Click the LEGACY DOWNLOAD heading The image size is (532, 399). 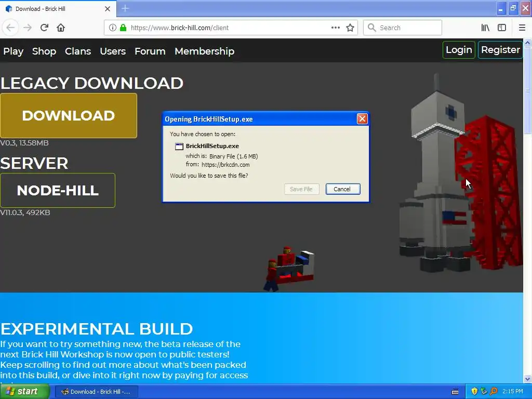click(91, 84)
